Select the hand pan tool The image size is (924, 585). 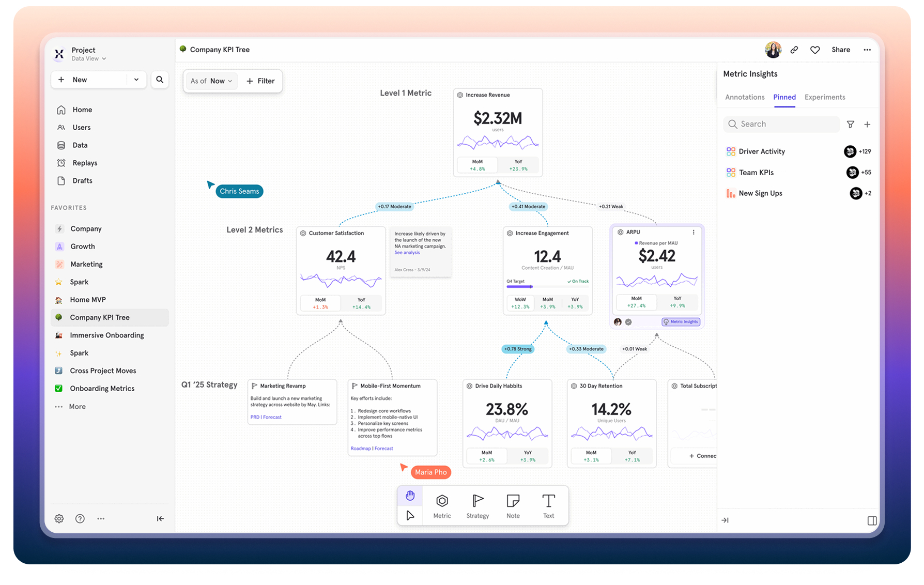click(410, 496)
